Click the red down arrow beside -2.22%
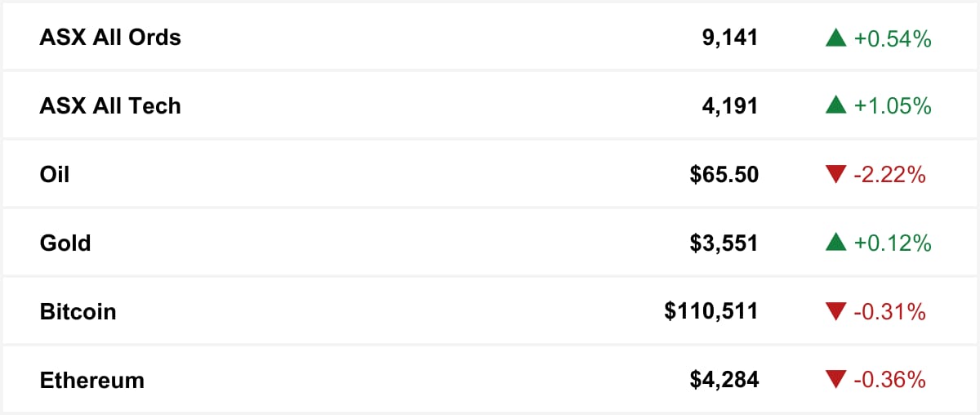This screenshot has width=980, height=415. [x=835, y=174]
